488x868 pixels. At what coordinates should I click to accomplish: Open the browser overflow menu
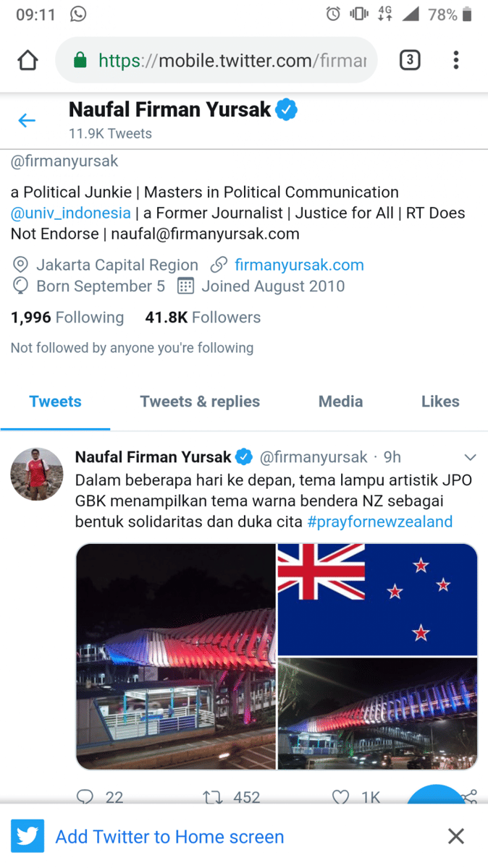tap(456, 60)
